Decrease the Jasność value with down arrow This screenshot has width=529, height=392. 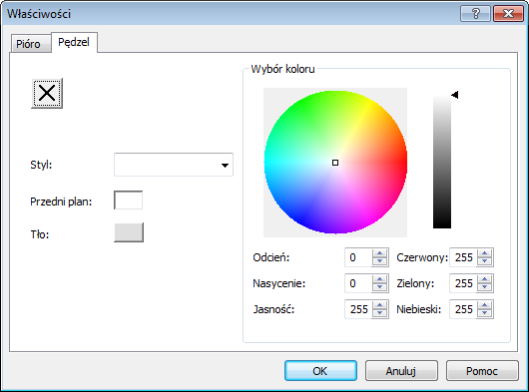point(380,313)
